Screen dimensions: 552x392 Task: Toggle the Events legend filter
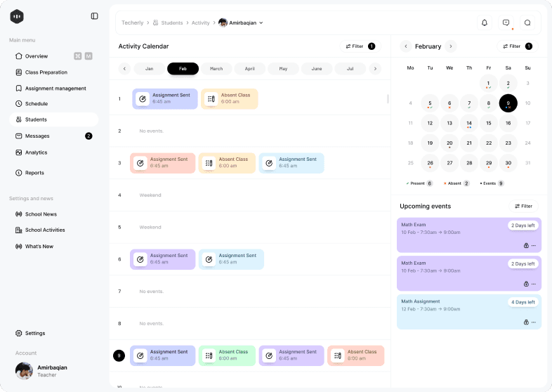[x=492, y=183]
